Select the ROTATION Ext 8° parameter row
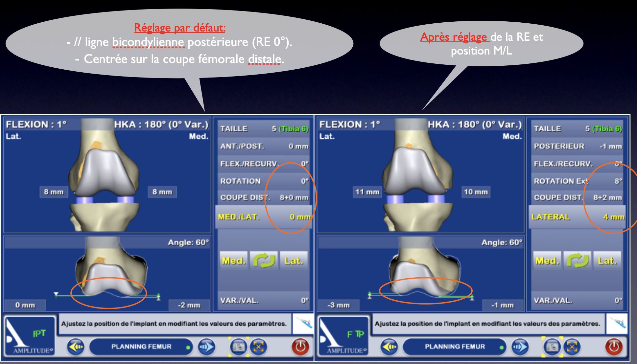This screenshot has width=637, height=364. [x=578, y=181]
